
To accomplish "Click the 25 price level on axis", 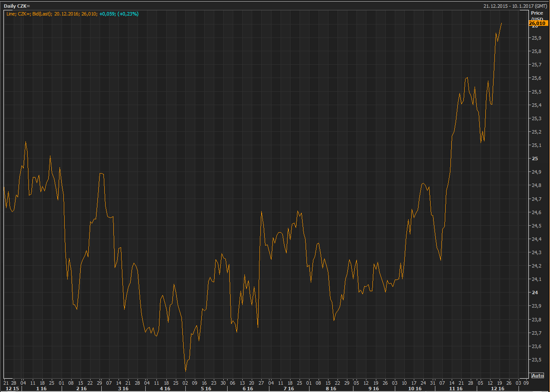I will tap(534, 159).
